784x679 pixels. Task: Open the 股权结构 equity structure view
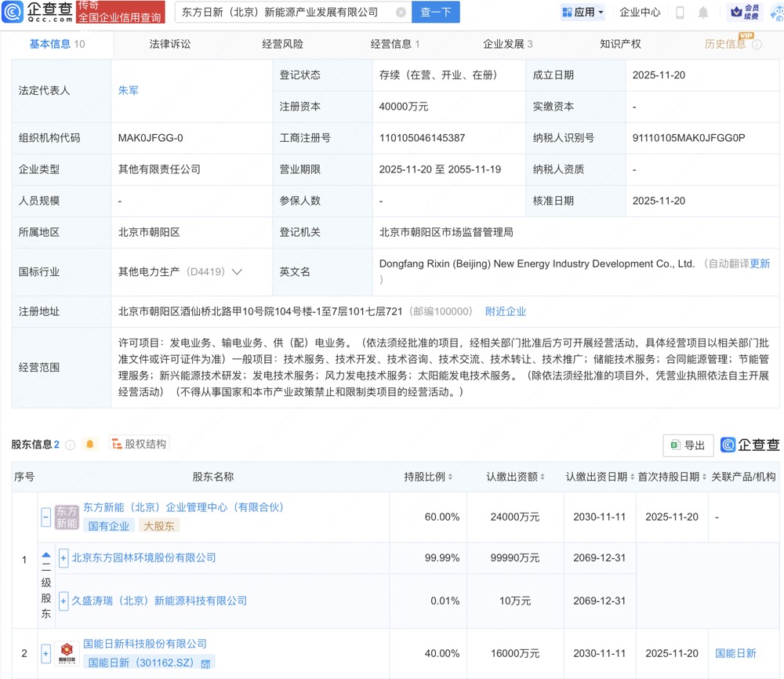[139, 444]
